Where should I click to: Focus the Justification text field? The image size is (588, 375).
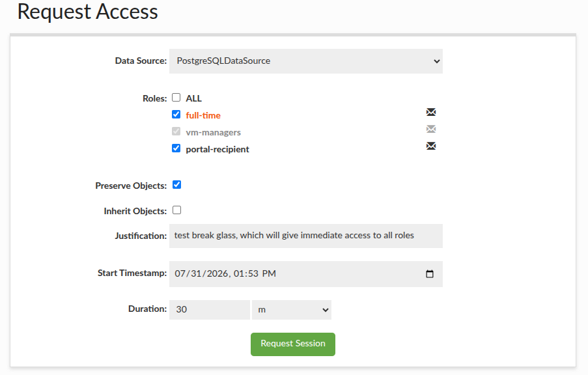click(x=306, y=236)
